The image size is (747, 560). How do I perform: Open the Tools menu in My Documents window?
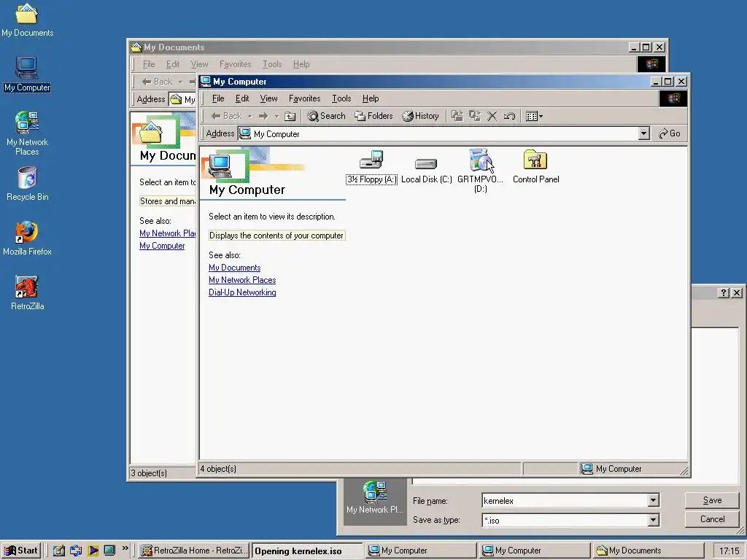272,64
